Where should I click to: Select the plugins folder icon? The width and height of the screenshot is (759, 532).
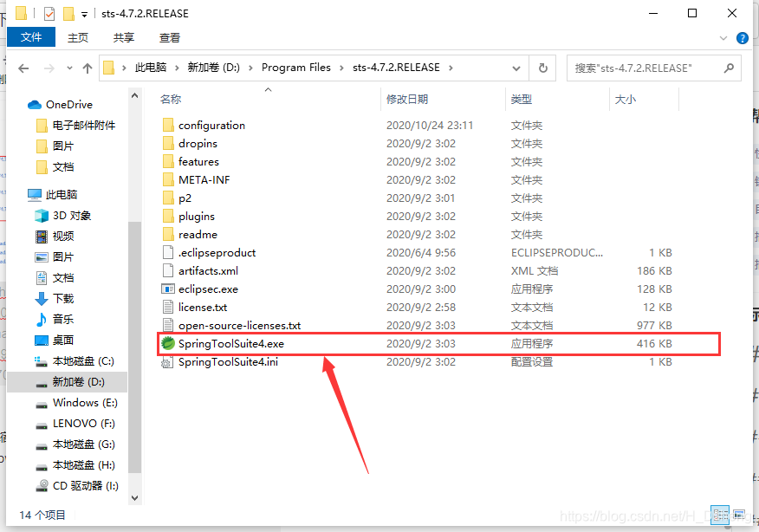pos(168,216)
